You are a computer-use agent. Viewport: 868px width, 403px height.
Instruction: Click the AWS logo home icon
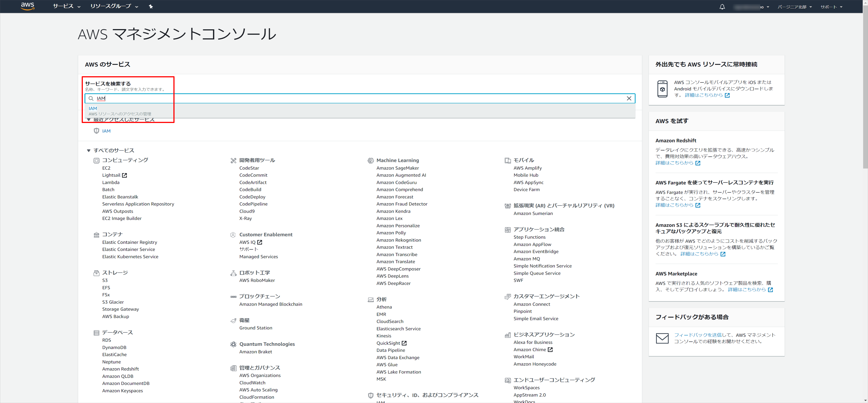(28, 6)
